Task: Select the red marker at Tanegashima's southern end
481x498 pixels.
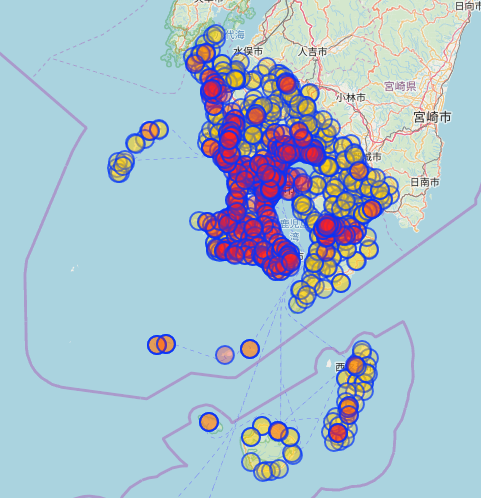Action: (338, 433)
